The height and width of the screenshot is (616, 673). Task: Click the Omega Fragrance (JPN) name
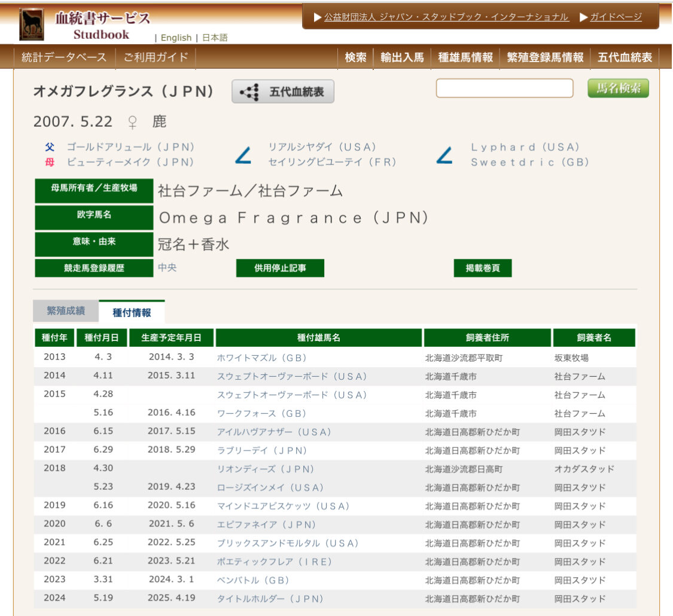pyautogui.click(x=294, y=218)
